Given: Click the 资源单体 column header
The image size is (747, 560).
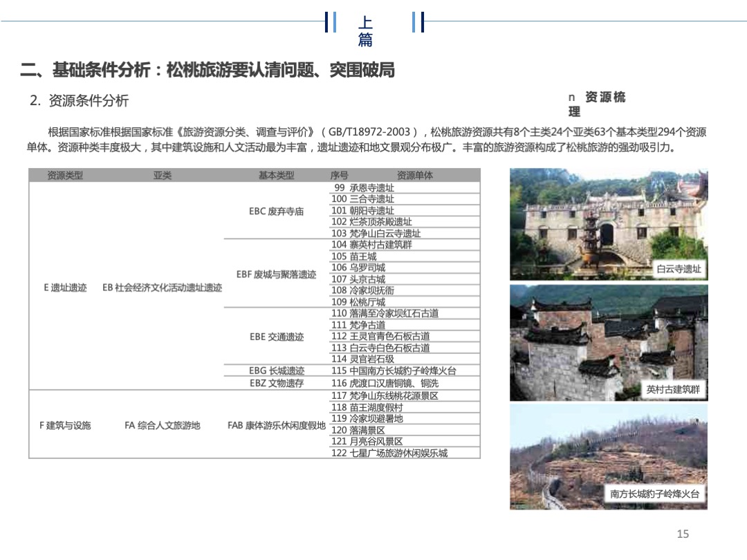Looking at the screenshot, I should point(415,176).
